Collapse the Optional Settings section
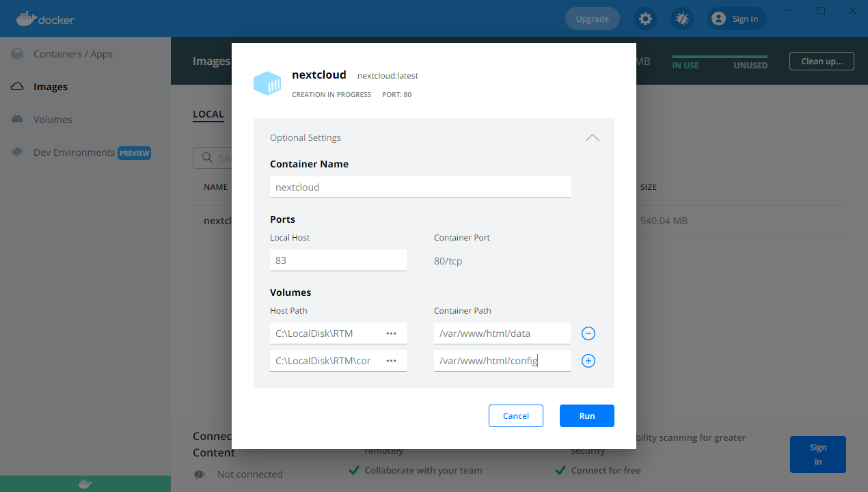 (x=593, y=137)
